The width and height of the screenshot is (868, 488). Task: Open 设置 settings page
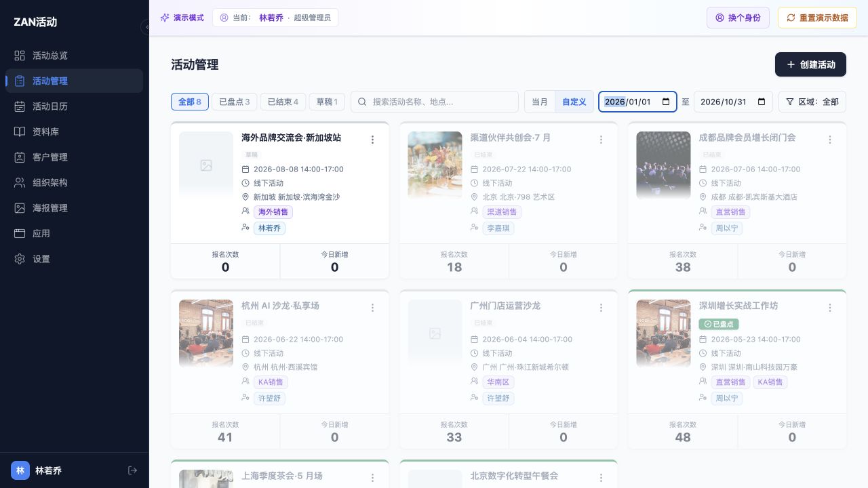[74, 259]
